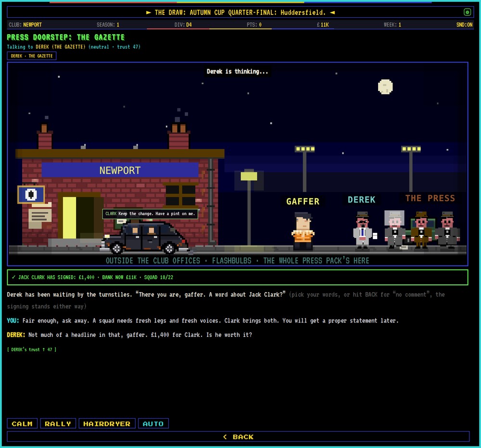This screenshot has height=448, width=481.
Task: Click THE PRESS name label
Action: click(430, 198)
